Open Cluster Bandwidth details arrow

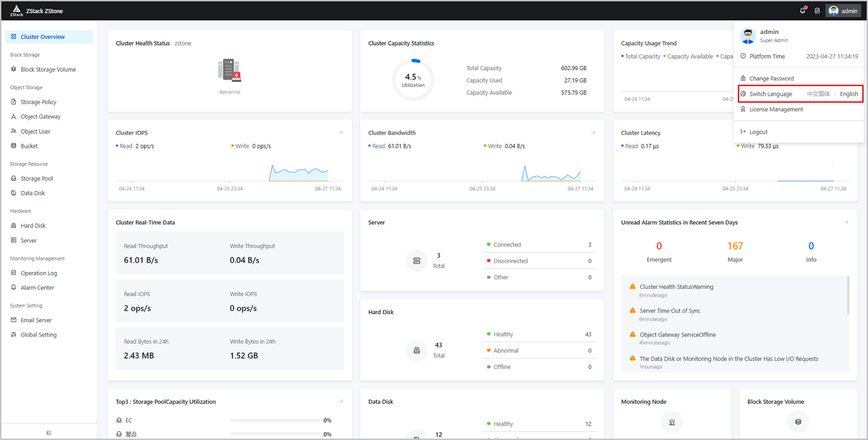click(593, 132)
